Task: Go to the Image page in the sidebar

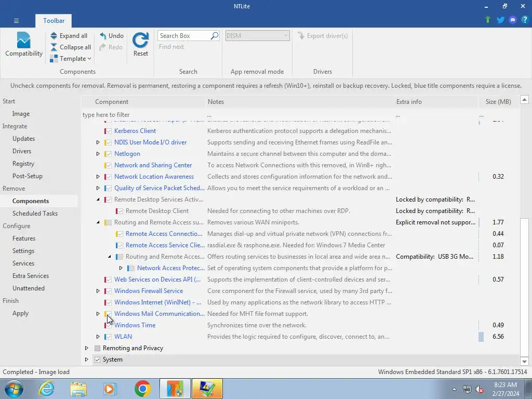Action: [21, 114]
